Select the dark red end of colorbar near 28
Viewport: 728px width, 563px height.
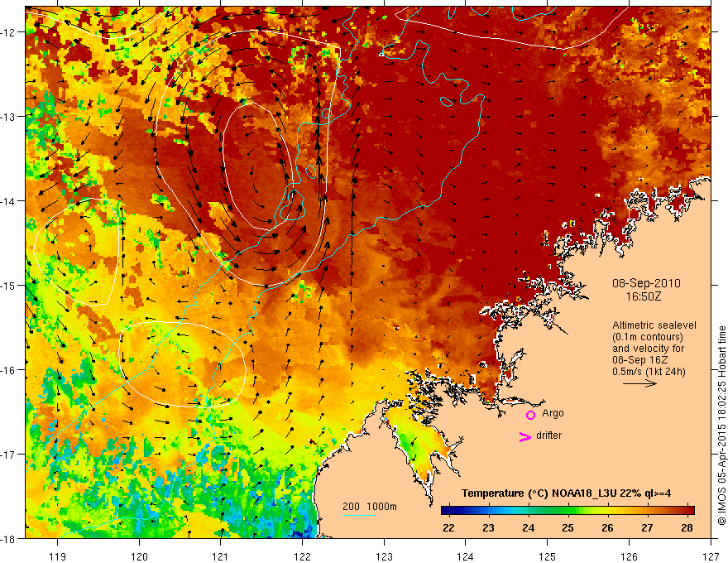point(689,511)
